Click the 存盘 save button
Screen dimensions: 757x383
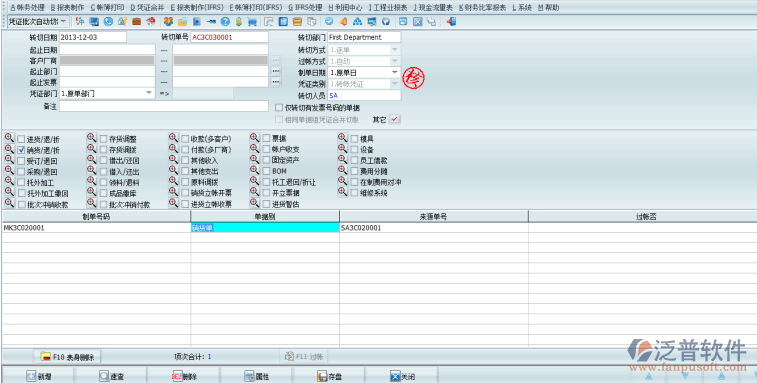tap(330, 376)
